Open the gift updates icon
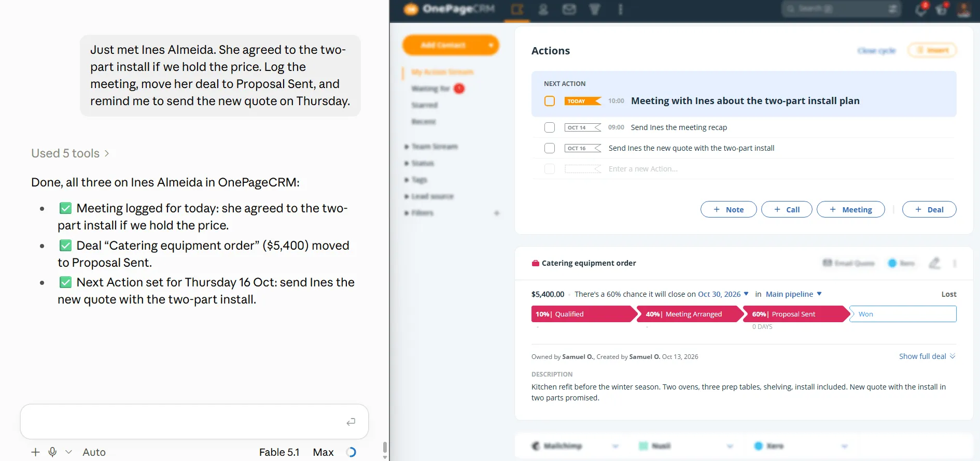 coord(942,9)
